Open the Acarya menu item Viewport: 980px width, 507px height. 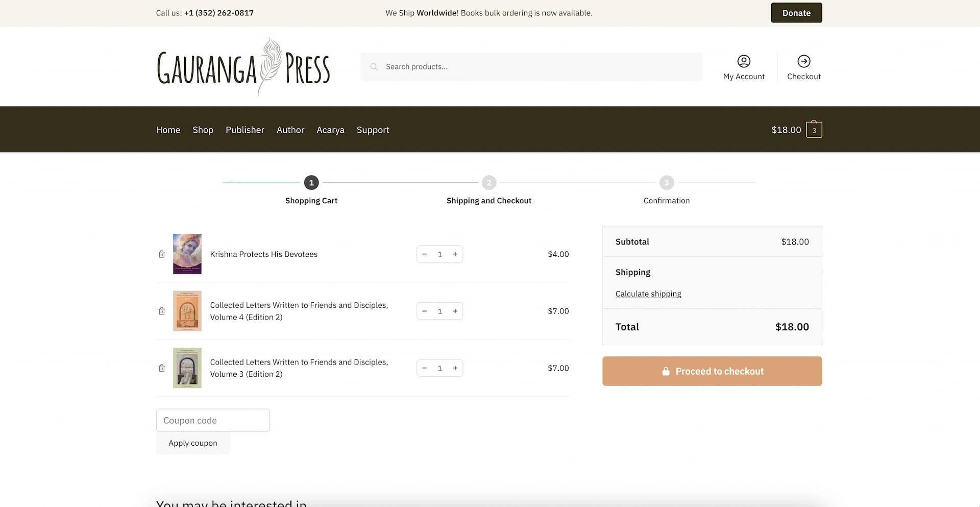click(x=330, y=130)
